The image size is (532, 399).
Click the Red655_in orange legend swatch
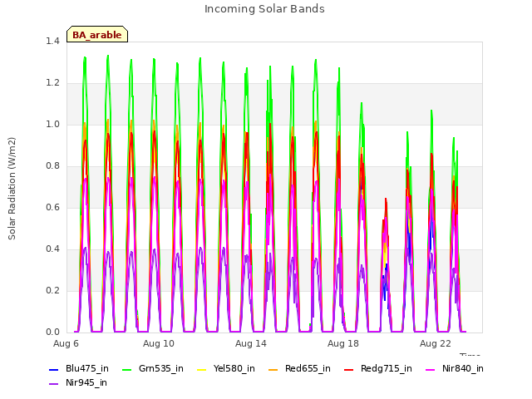pos(273,369)
